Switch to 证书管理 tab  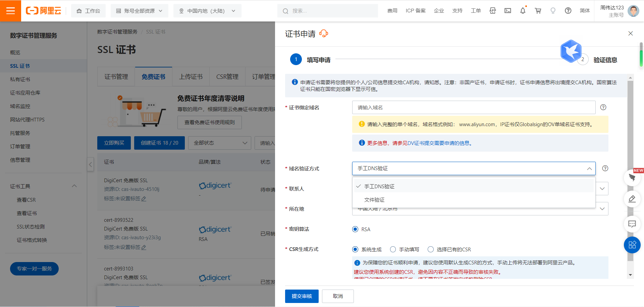116,77
